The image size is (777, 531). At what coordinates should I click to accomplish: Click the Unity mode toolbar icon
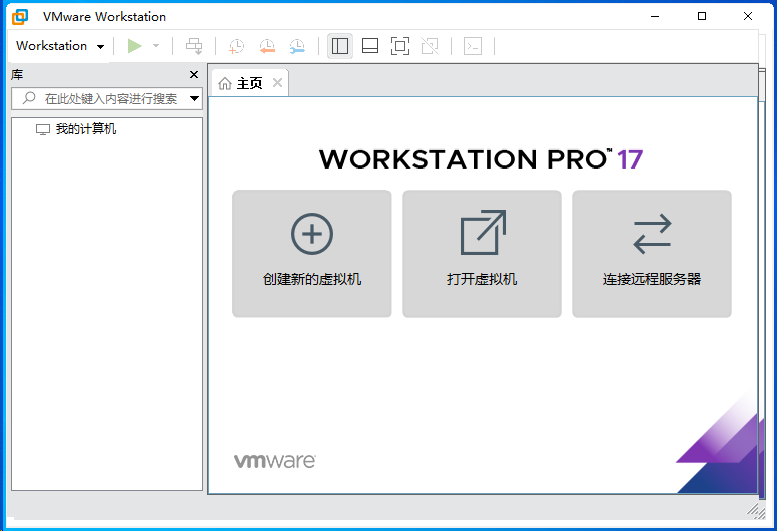click(x=430, y=46)
